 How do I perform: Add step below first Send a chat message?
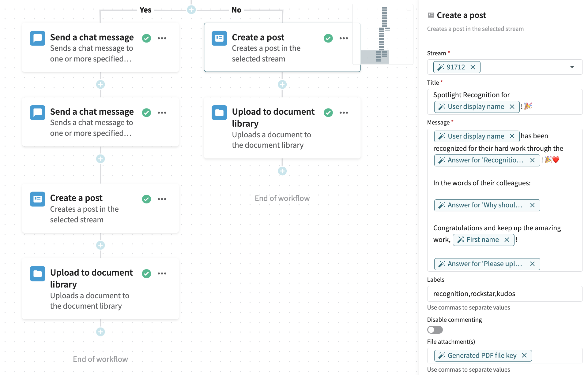point(100,84)
